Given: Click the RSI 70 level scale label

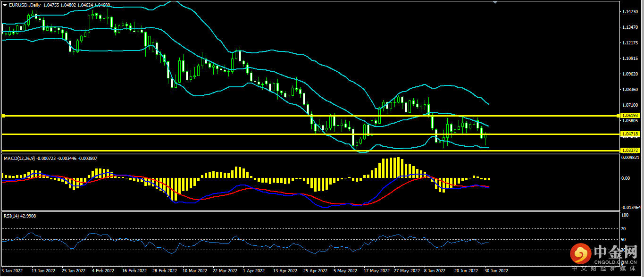Looking at the screenshot, I should pos(624,229).
